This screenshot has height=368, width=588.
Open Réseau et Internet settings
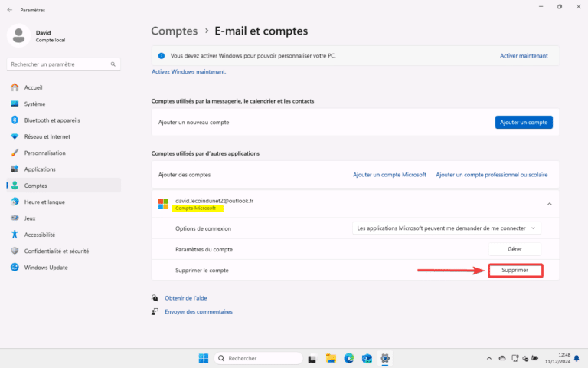47,136
